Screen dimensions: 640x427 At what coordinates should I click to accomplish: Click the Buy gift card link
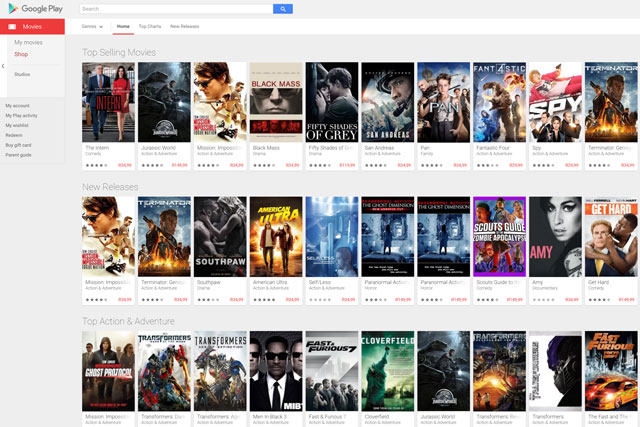(19, 145)
